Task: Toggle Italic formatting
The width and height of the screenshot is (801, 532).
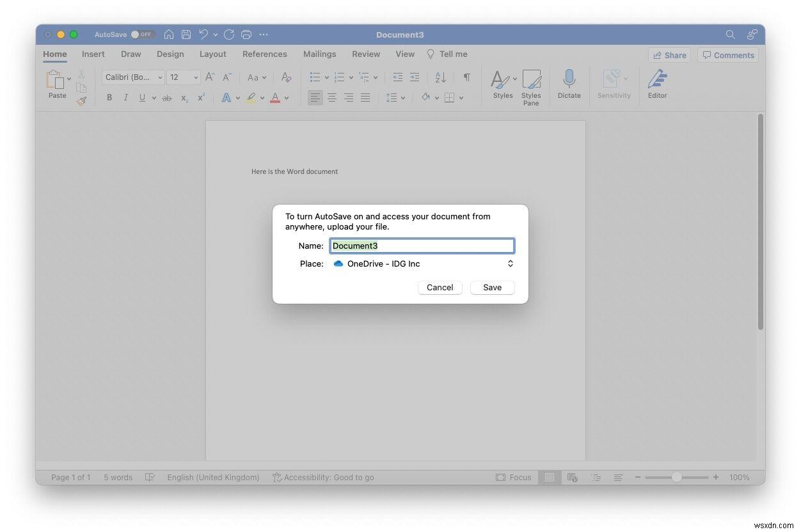Action: click(x=125, y=98)
